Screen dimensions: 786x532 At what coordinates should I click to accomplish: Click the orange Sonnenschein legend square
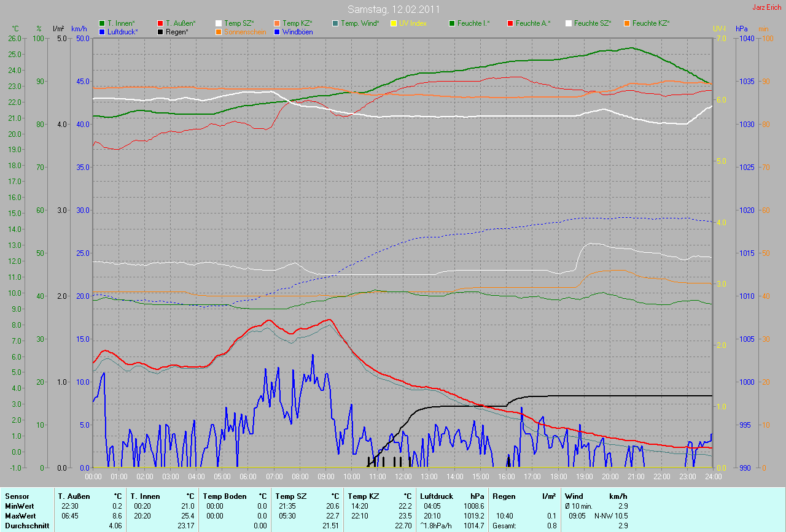pyautogui.click(x=219, y=31)
